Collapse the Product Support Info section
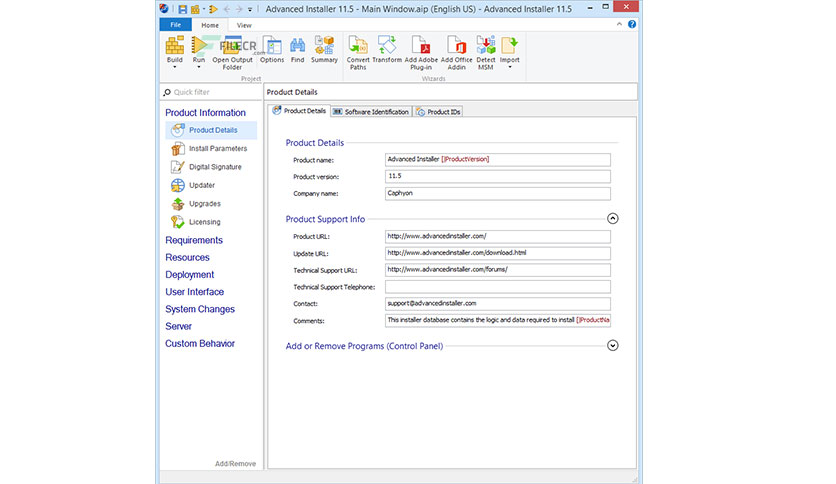 pyautogui.click(x=613, y=219)
